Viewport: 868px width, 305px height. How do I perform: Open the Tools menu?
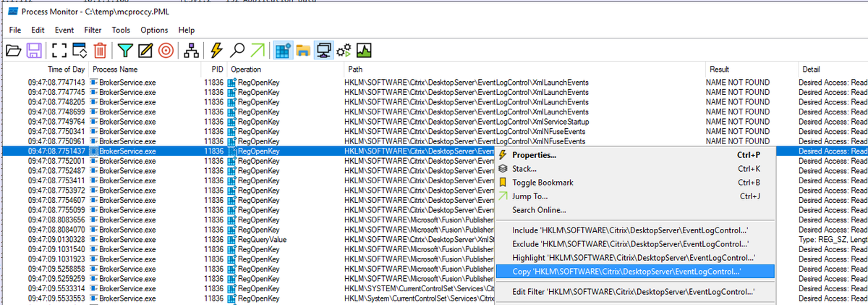pyautogui.click(x=121, y=30)
